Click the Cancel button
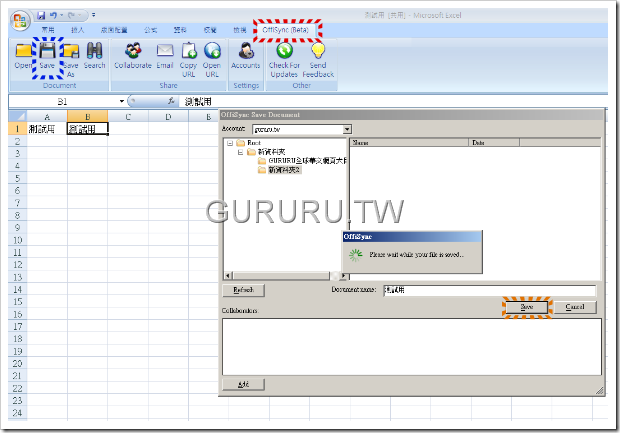Image resolution: width=620 pixels, height=433 pixels. tap(575, 307)
